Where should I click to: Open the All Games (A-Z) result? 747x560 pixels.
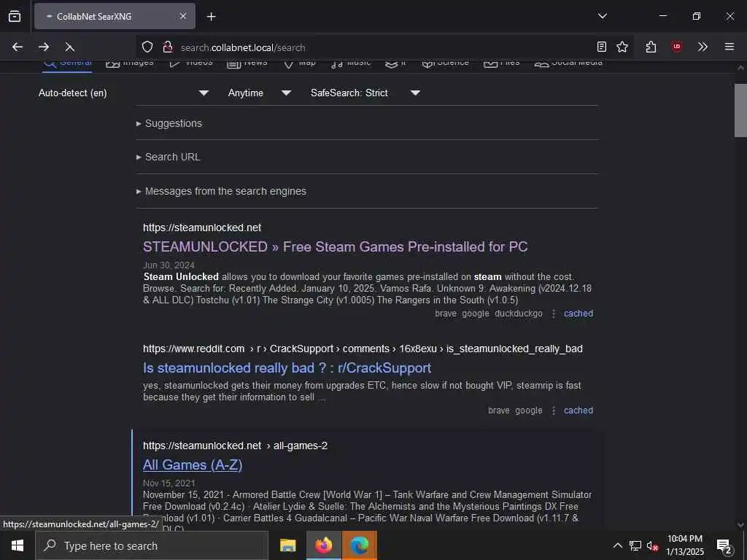tap(193, 465)
